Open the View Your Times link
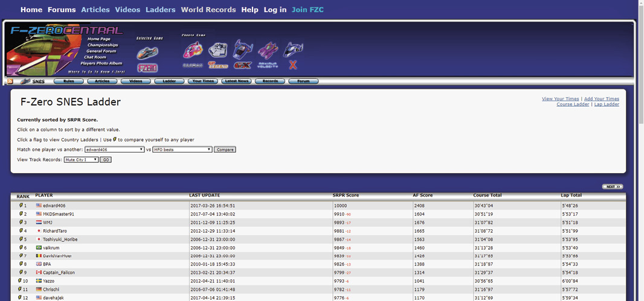This screenshot has height=301, width=644. click(560, 99)
